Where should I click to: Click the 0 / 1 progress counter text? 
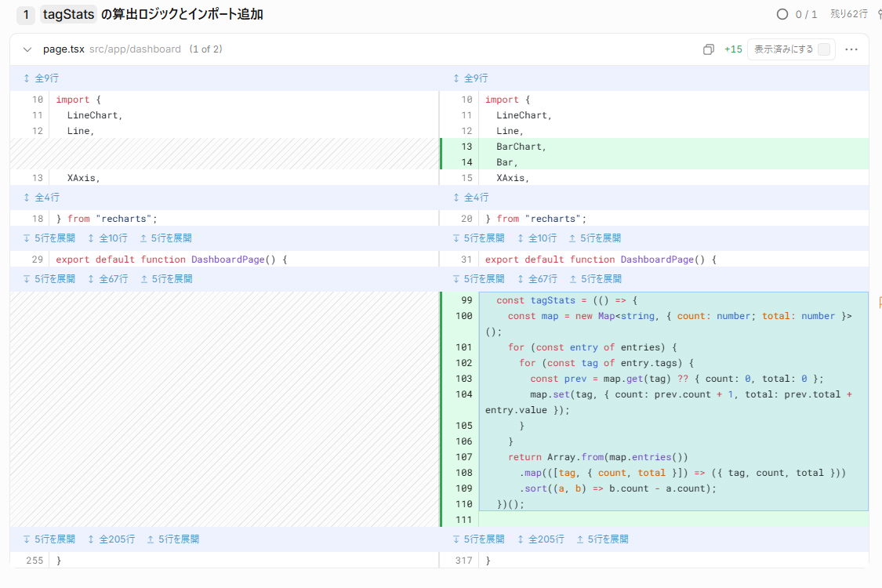coord(806,14)
